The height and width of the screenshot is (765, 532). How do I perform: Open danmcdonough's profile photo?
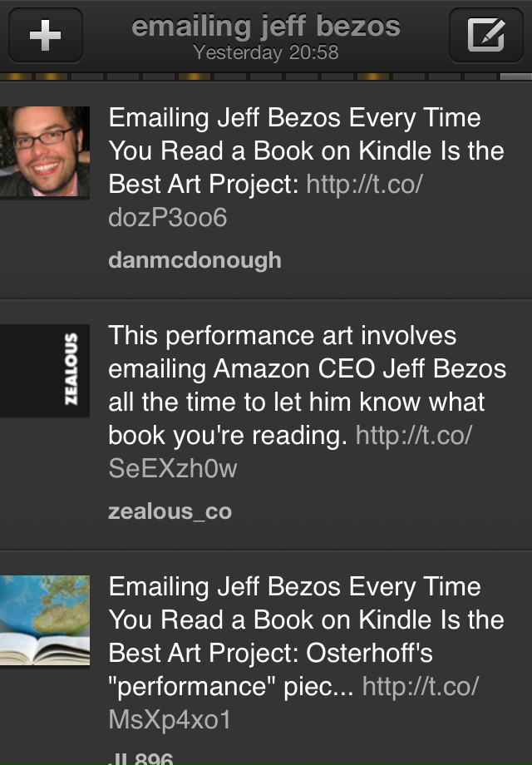click(x=45, y=151)
